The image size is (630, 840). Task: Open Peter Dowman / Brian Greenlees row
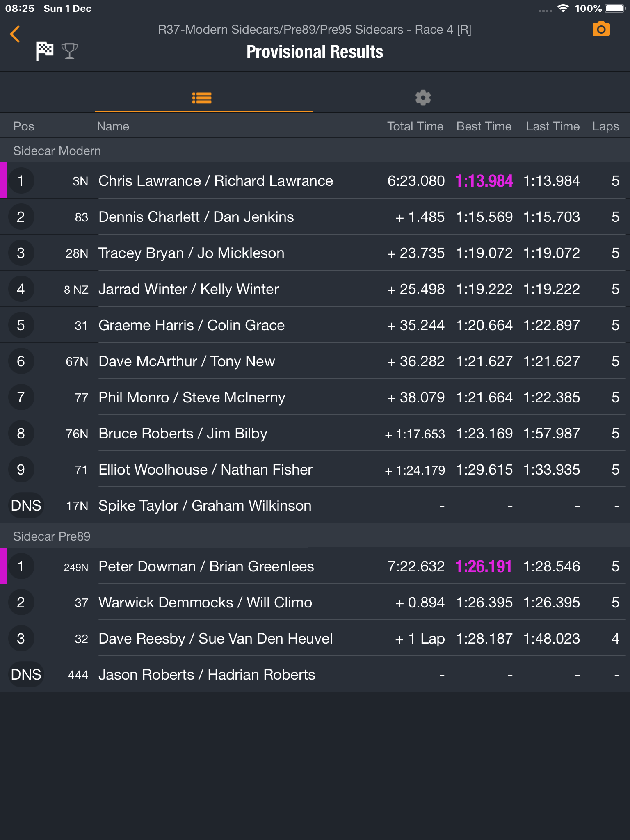tap(315, 566)
